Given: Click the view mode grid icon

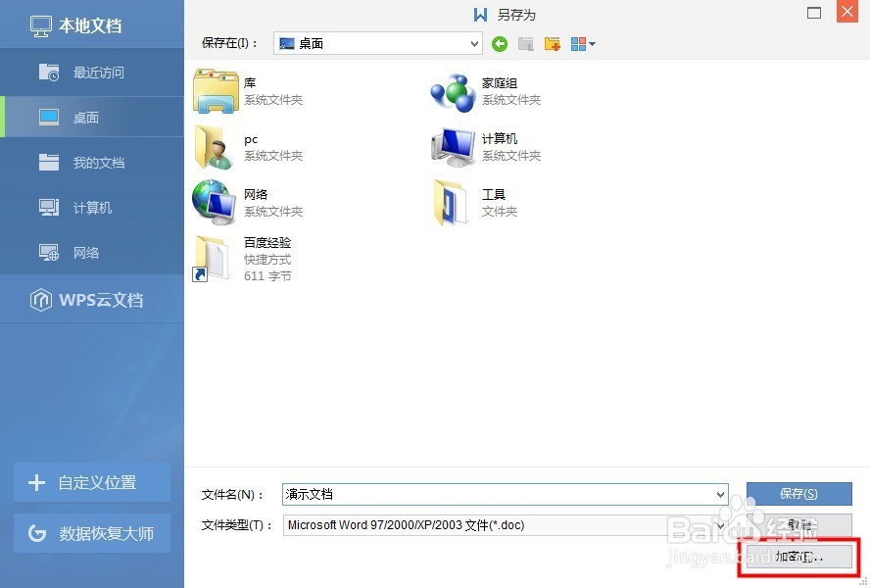Looking at the screenshot, I should click(x=578, y=43).
